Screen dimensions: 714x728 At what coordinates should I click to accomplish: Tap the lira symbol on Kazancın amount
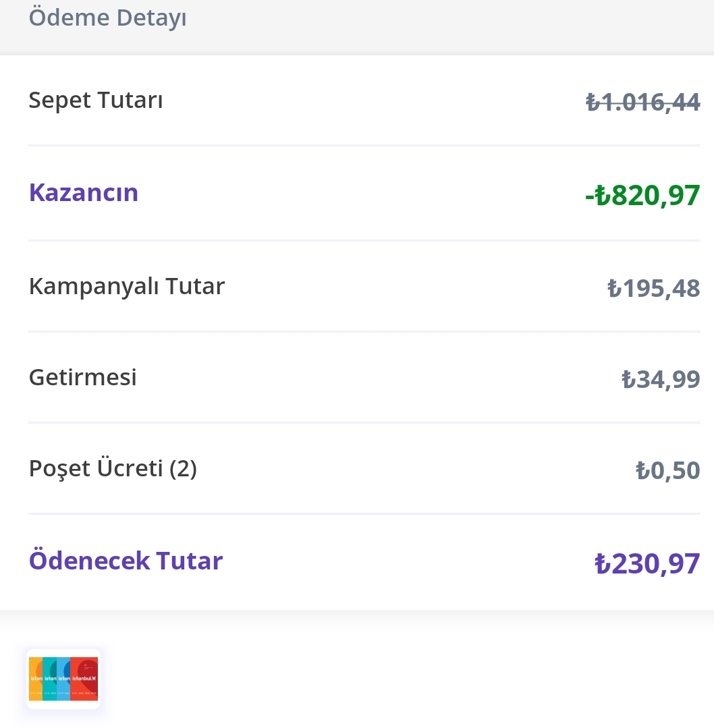tap(603, 195)
